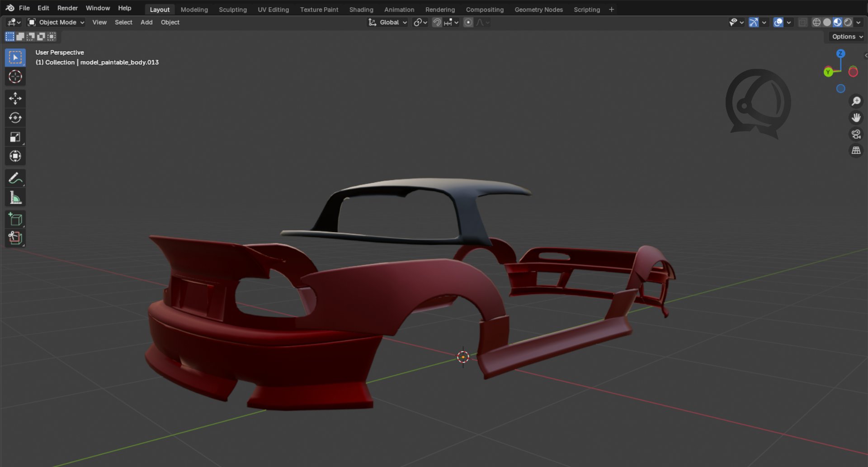Select the Scale tool

pyautogui.click(x=15, y=137)
